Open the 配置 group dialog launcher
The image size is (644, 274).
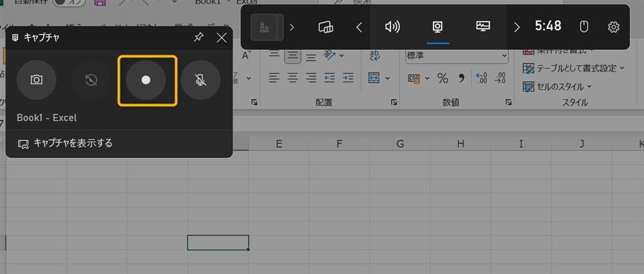(394, 102)
